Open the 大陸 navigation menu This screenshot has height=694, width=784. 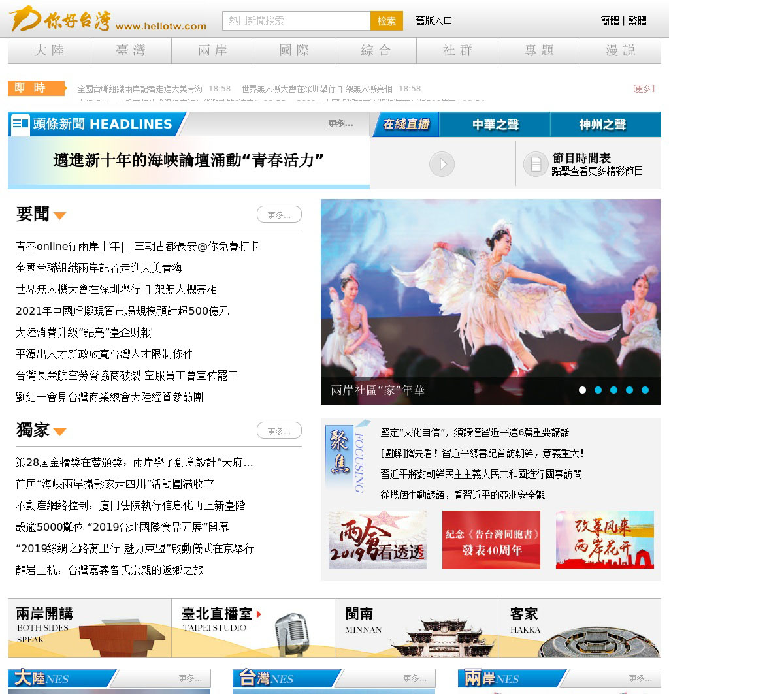49,50
